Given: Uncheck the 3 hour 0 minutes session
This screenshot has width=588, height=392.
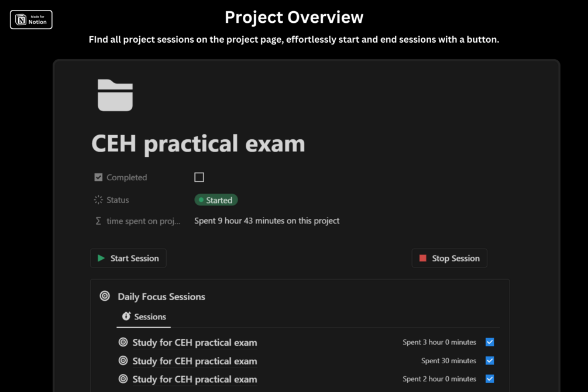Looking at the screenshot, I should tap(490, 342).
